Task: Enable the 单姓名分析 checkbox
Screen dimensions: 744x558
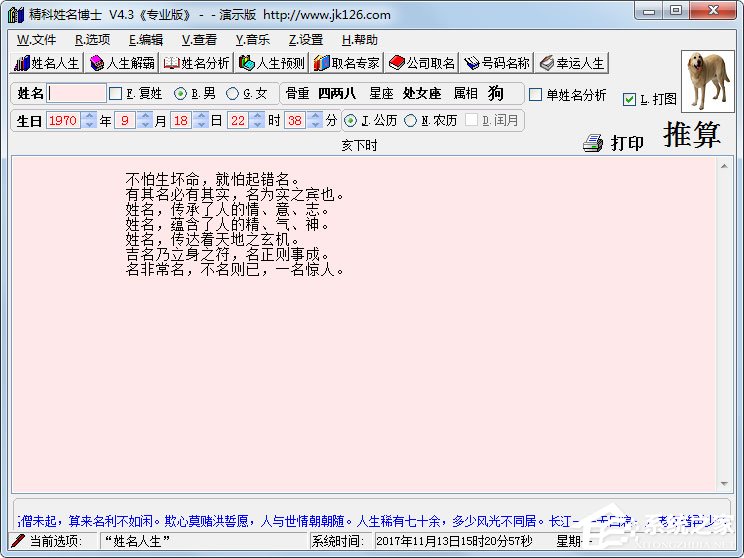Action: (535, 94)
